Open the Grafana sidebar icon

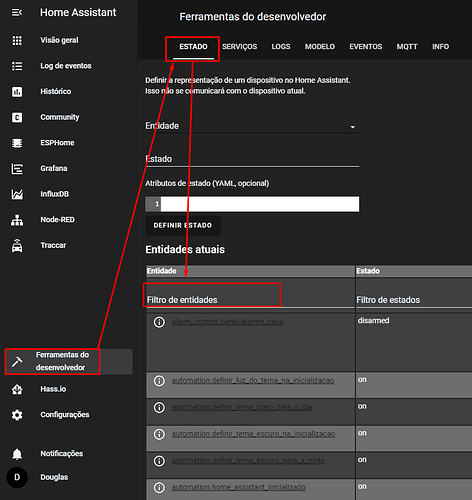coord(17,169)
